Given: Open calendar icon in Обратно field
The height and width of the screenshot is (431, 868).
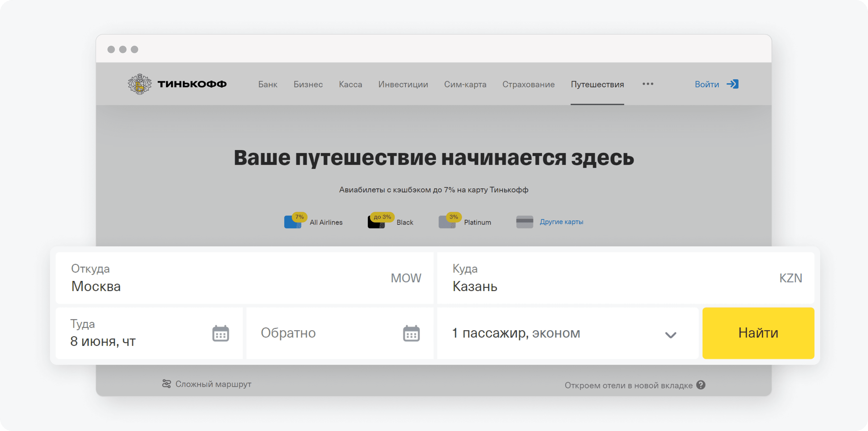Looking at the screenshot, I should tap(411, 333).
